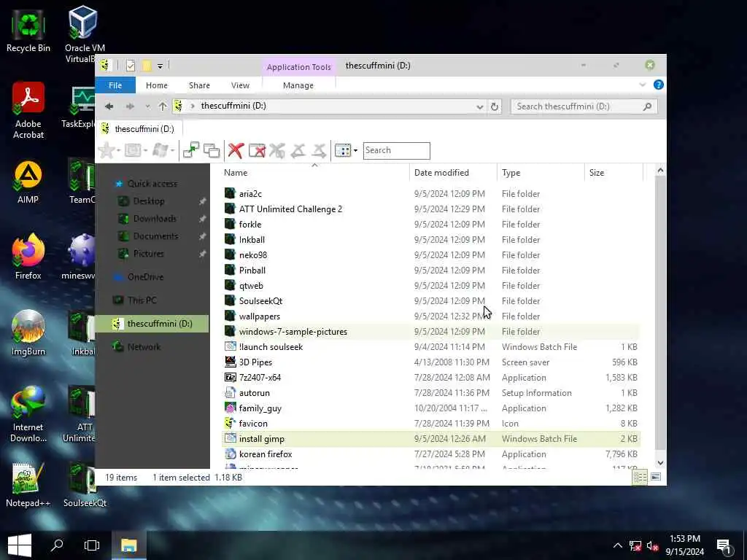Click the magnifier in Search thescuffmini box

647,106
